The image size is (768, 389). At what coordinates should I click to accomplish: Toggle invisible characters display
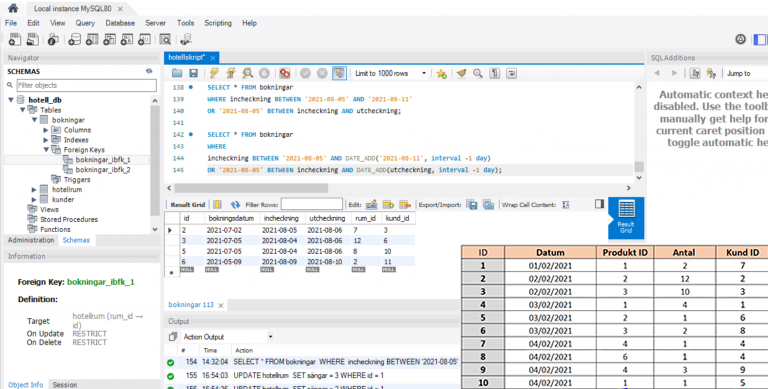(x=495, y=73)
